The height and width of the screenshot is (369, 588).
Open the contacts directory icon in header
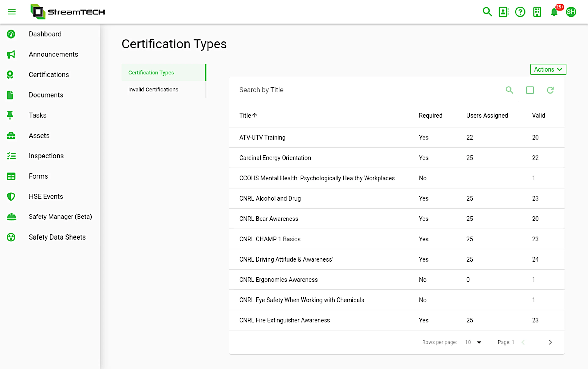coord(503,12)
